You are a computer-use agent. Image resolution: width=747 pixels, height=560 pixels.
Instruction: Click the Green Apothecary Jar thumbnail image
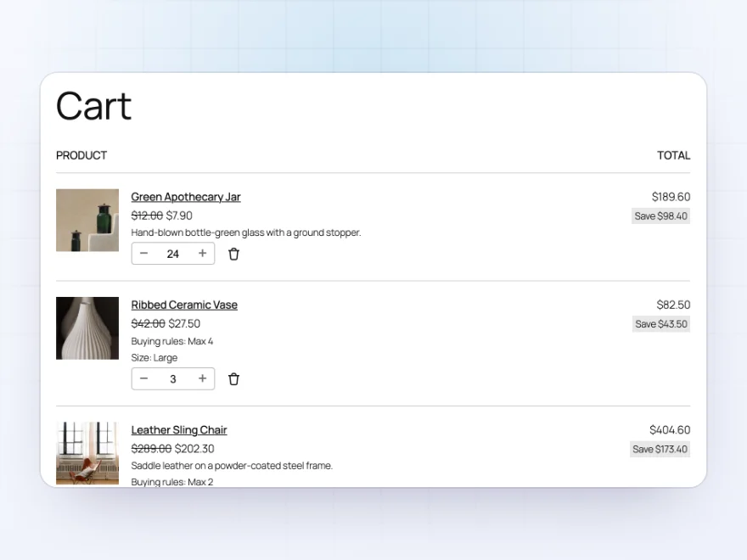point(87,220)
